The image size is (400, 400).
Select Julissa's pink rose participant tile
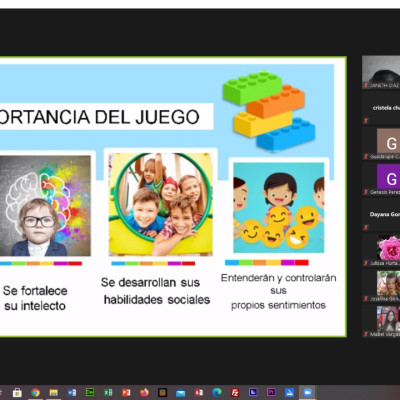[x=381, y=250]
